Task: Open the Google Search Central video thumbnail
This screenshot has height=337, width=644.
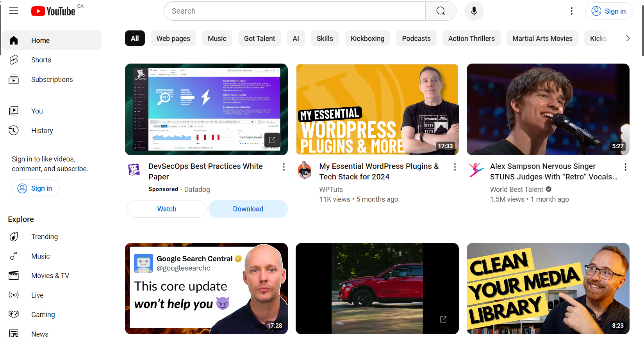Action: click(206, 289)
